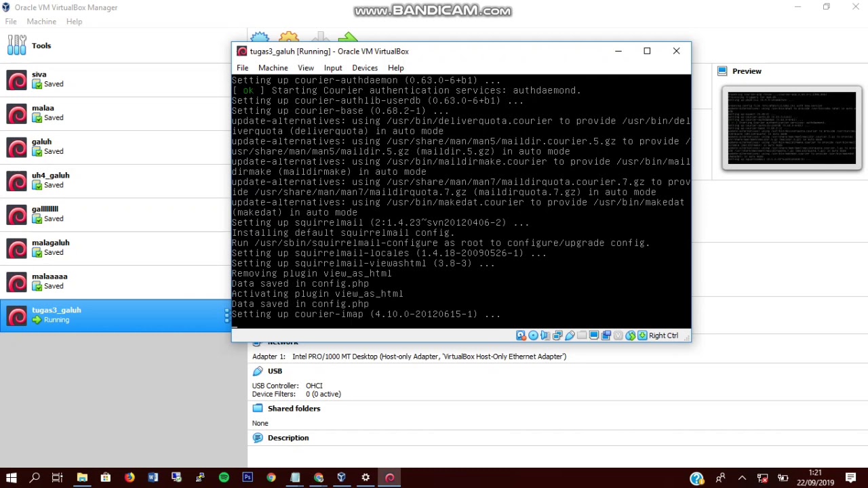The width and height of the screenshot is (868, 488).
Task: Click the Shared folders heading
Action: point(294,408)
